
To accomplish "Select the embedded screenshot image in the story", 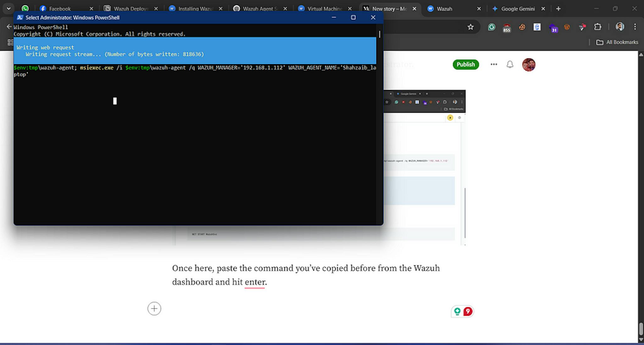I will (x=424, y=167).
